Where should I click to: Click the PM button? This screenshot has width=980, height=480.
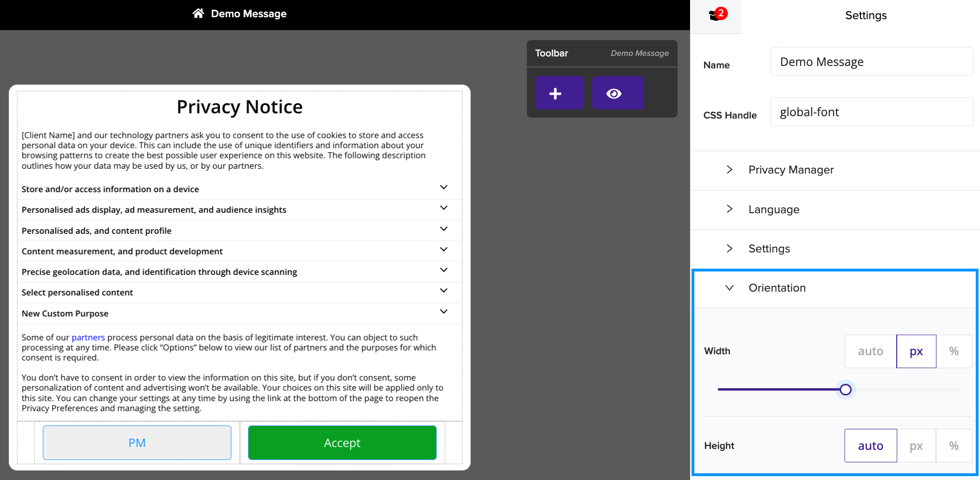tap(137, 443)
